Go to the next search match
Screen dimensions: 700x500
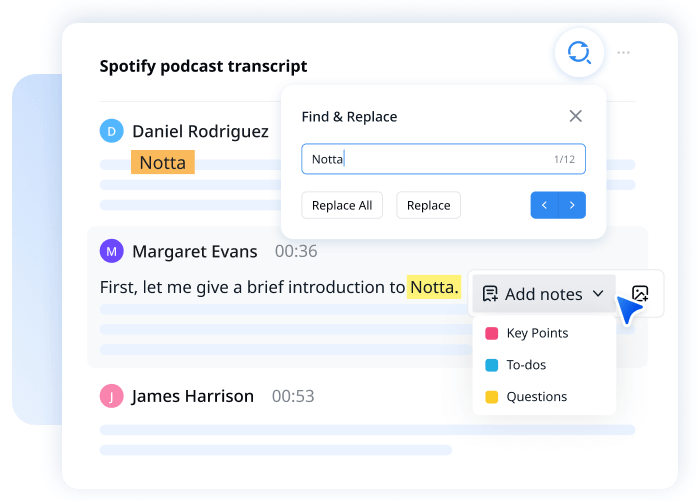point(572,205)
